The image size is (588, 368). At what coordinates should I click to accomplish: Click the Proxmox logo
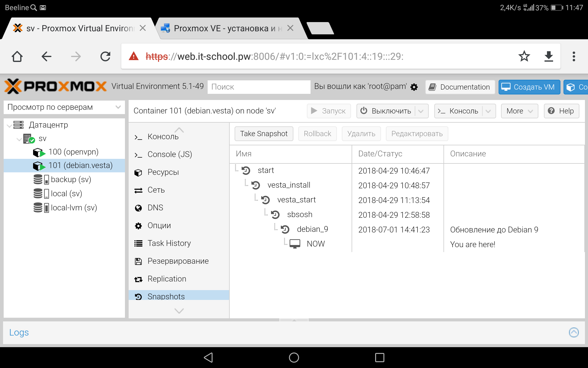tap(55, 86)
